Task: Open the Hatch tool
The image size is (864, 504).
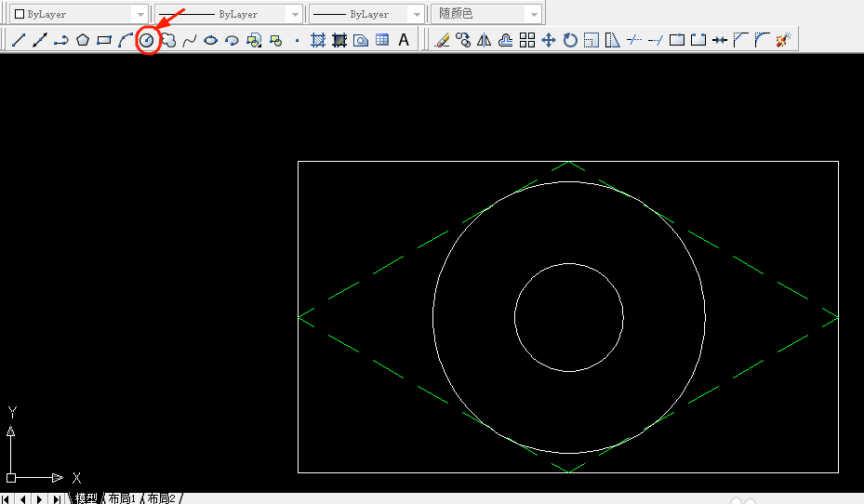Action: [318, 40]
